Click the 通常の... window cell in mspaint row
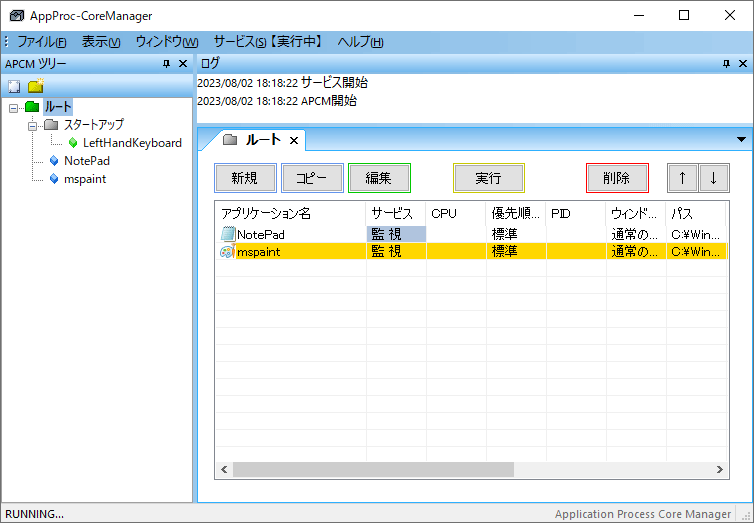This screenshot has width=754, height=523. (x=636, y=251)
